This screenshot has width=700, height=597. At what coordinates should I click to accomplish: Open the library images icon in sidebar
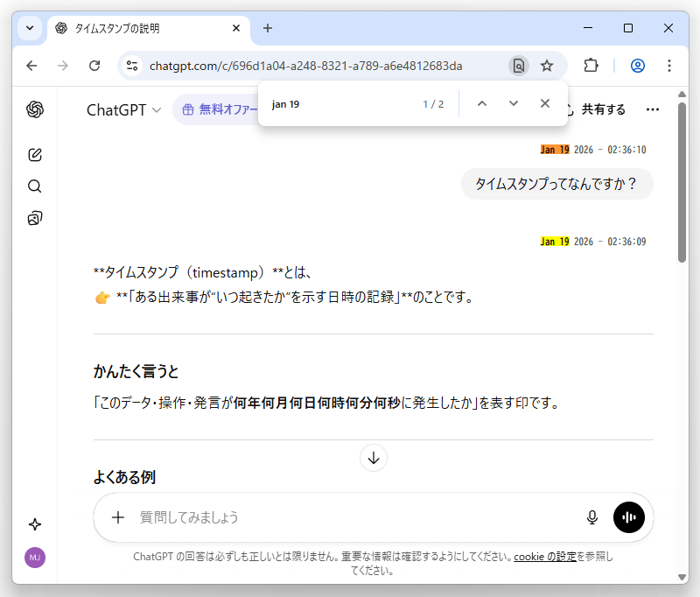35,218
